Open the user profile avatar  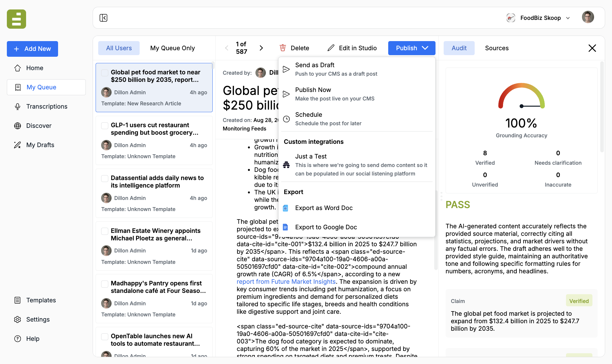[588, 17]
